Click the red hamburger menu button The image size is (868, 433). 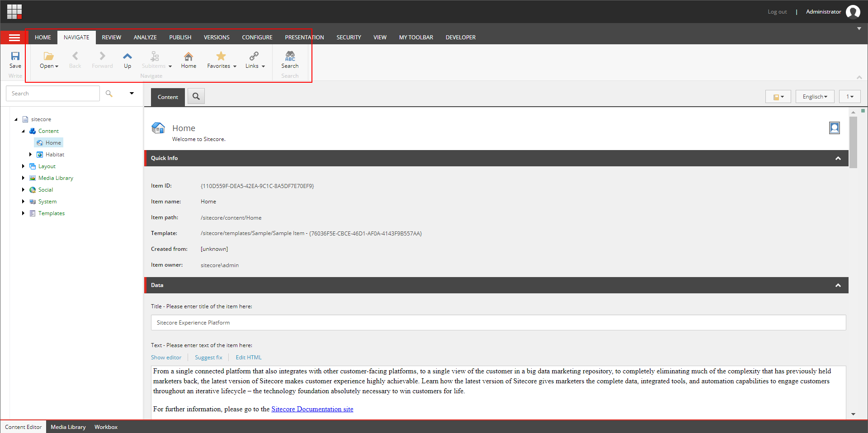tap(14, 38)
